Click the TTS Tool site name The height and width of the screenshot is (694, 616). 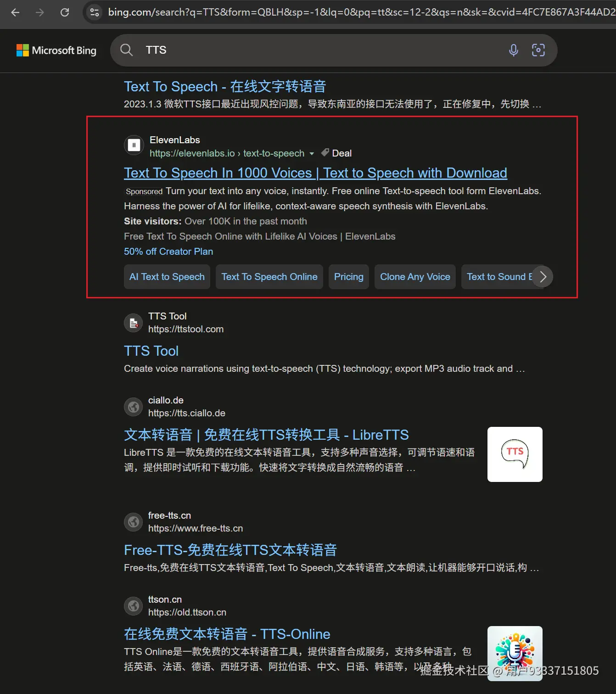pyautogui.click(x=167, y=316)
